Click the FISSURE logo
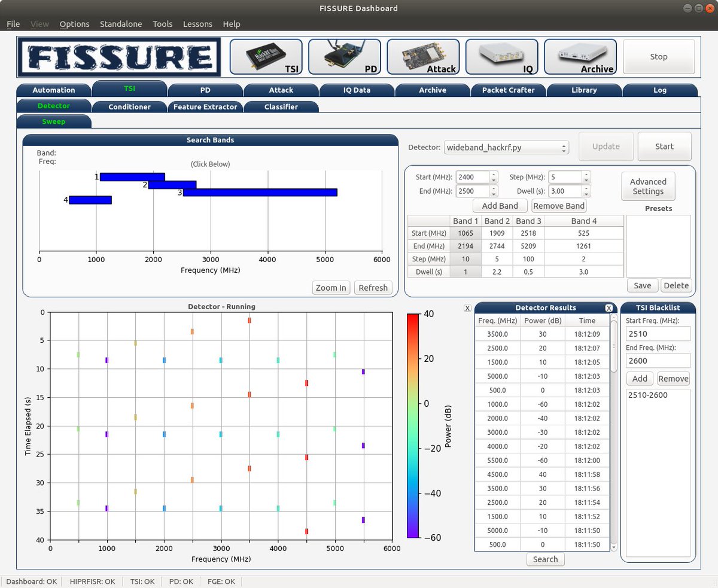The height and width of the screenshot is (588, 718). [x=119, y=57]
